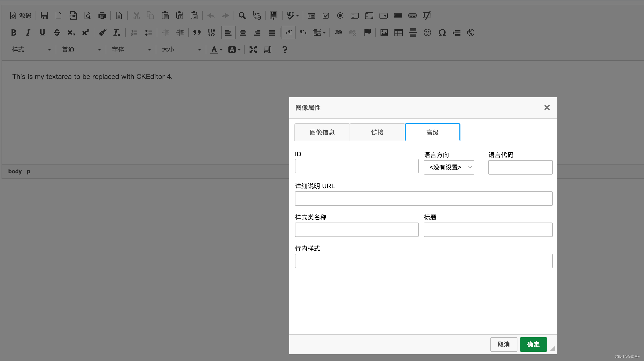
Task: Open Templates icon
Action: (x=119, y=16)
